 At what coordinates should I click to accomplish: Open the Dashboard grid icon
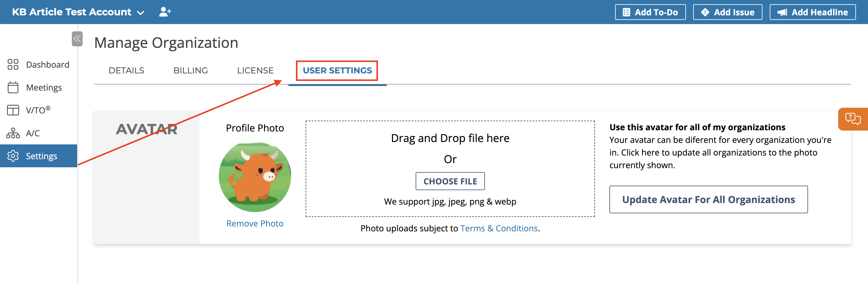[13, 64]
